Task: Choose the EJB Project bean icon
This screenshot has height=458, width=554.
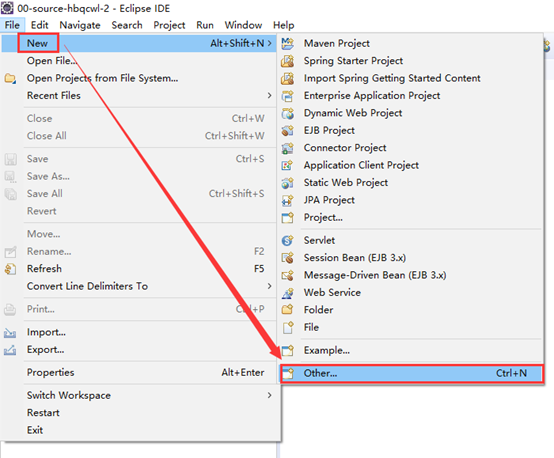Action: (x=288, y=130)
